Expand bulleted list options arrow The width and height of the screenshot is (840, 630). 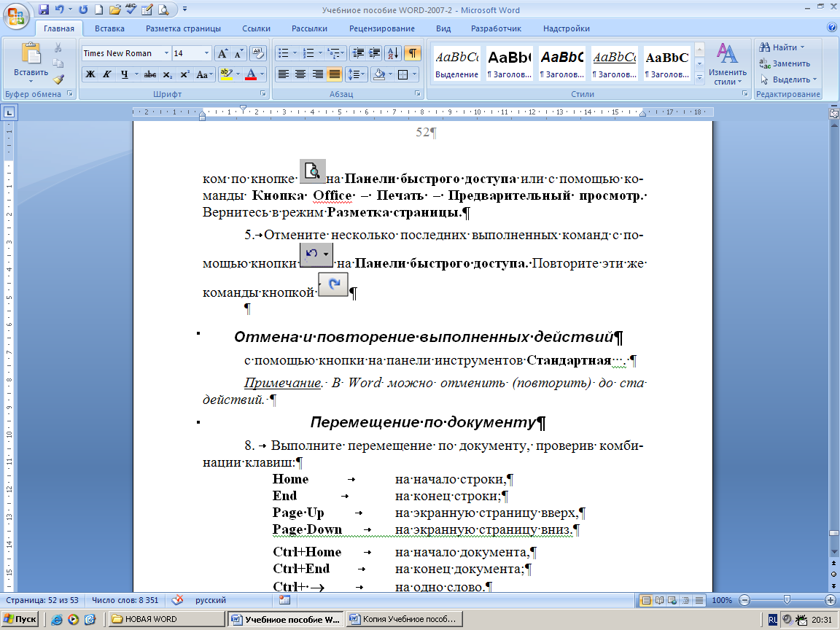pyautogui.click(x=295, y=53)
